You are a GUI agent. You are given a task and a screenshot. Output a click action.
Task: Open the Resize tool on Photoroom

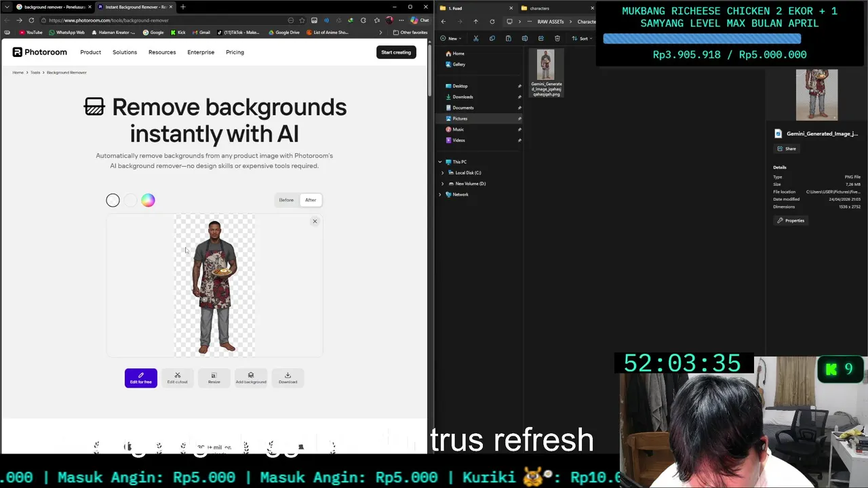(214, 378)
